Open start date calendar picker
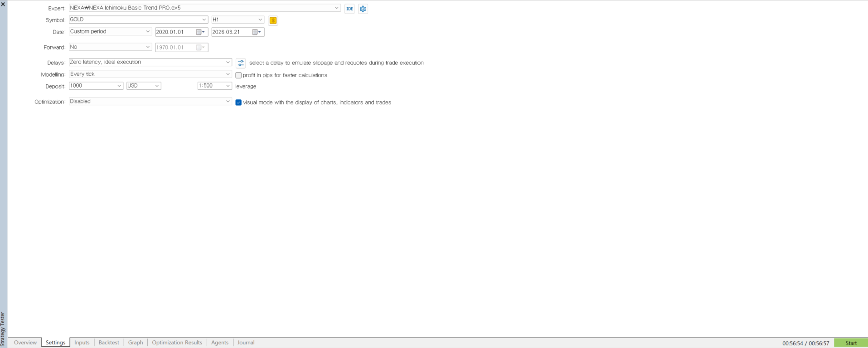This screenshot has height=348, width=868. pos(201,32)
